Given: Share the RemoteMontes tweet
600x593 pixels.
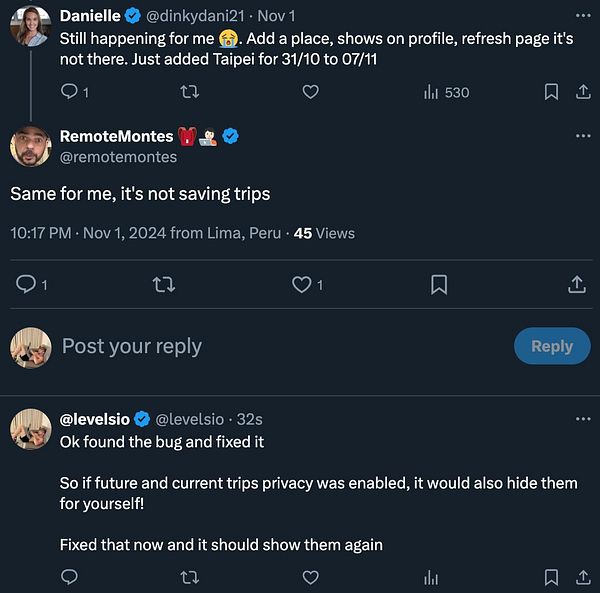Looking at the screenshot, I should pos(577,285).
